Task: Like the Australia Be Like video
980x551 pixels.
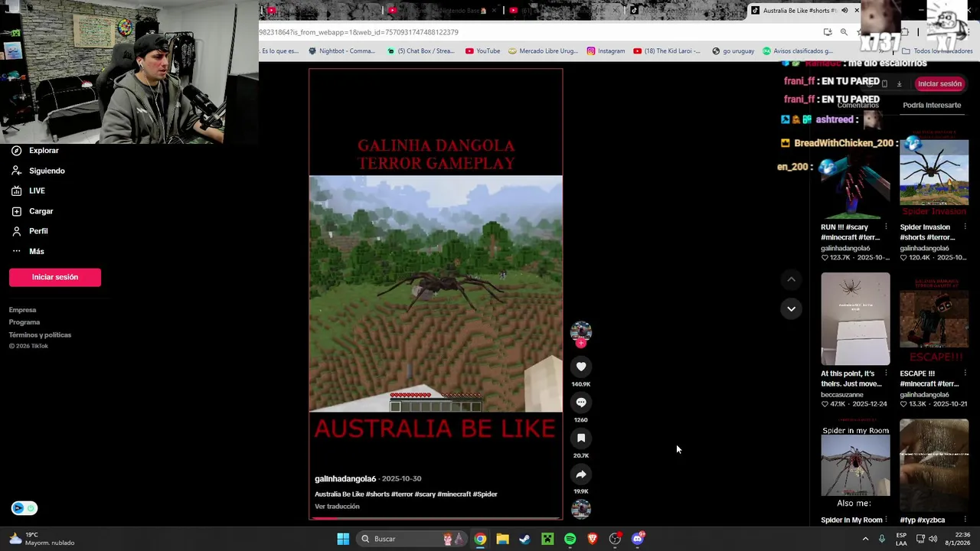Action: coord(581,367)
